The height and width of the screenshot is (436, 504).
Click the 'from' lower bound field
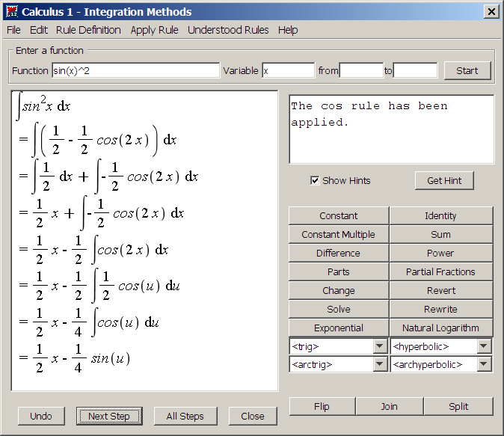click(361, 70)
